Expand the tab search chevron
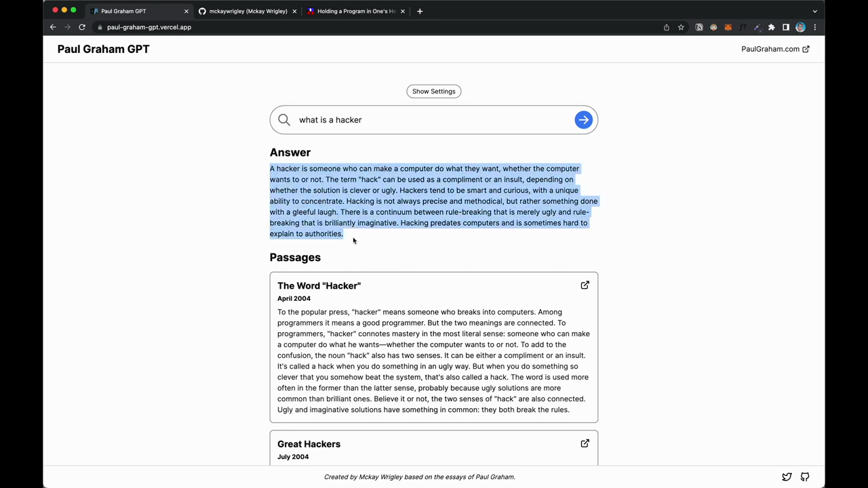This screenshot has width=868, height=488. [815, 11]
